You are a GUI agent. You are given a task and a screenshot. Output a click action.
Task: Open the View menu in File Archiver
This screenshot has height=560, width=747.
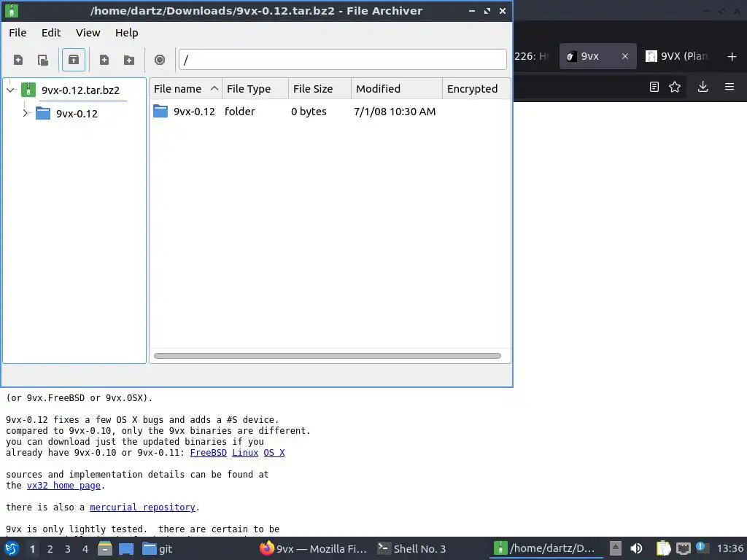(88, 33)
